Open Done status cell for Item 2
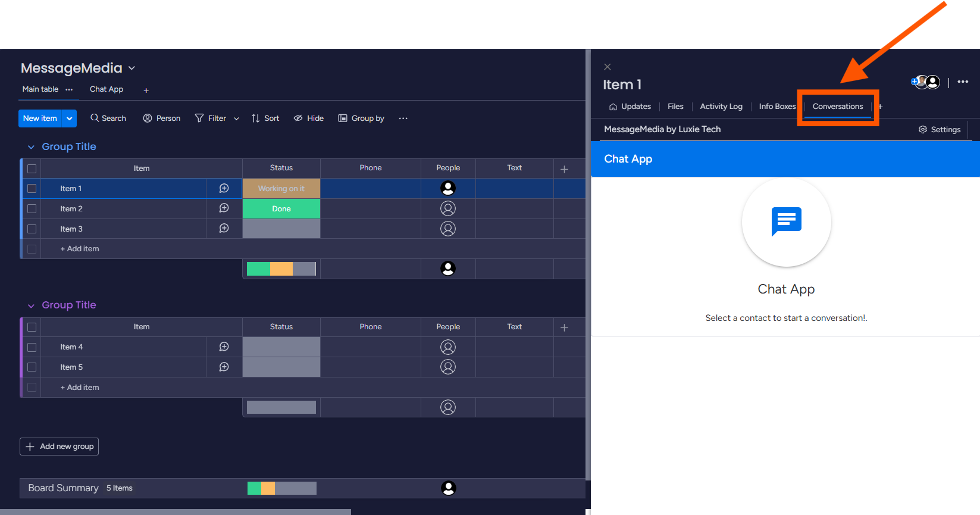 [281, 208]
